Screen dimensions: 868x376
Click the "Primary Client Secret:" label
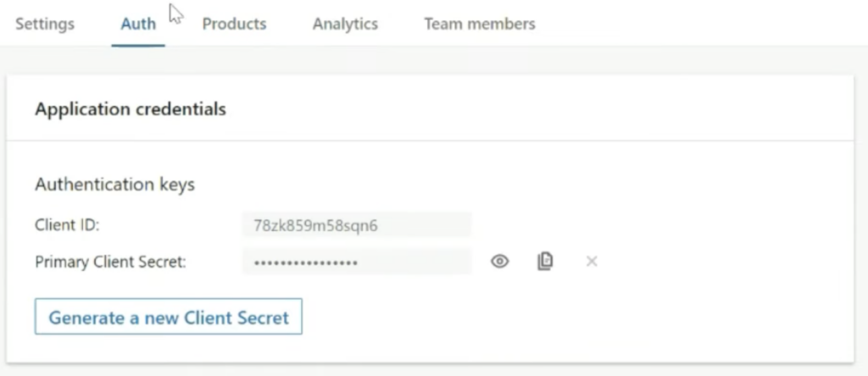[110, 262]
